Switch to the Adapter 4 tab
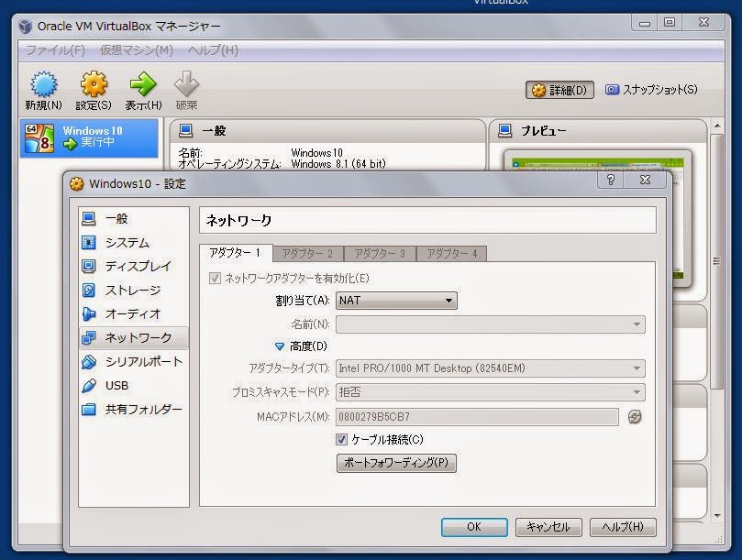Screen dimensions: 742x560 (451, 254)
